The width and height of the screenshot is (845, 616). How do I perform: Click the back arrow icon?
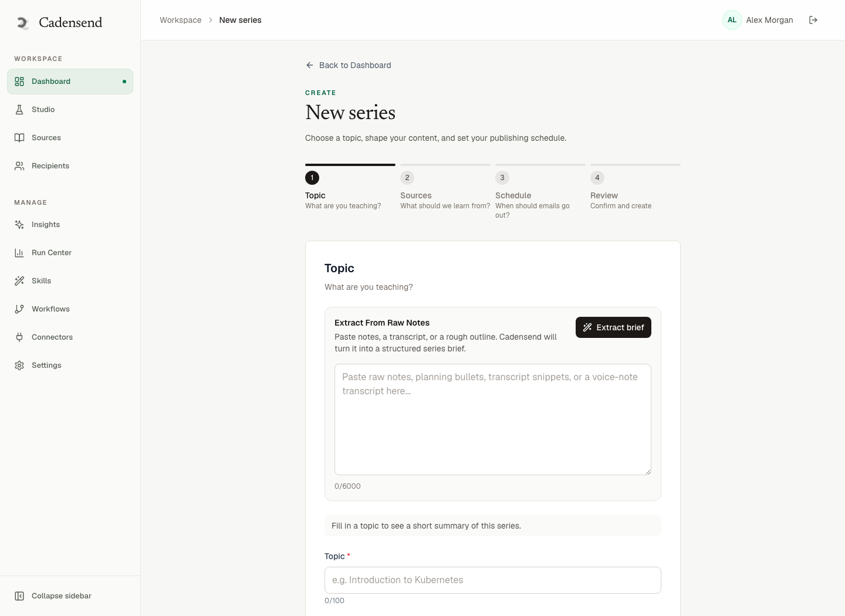310,65
